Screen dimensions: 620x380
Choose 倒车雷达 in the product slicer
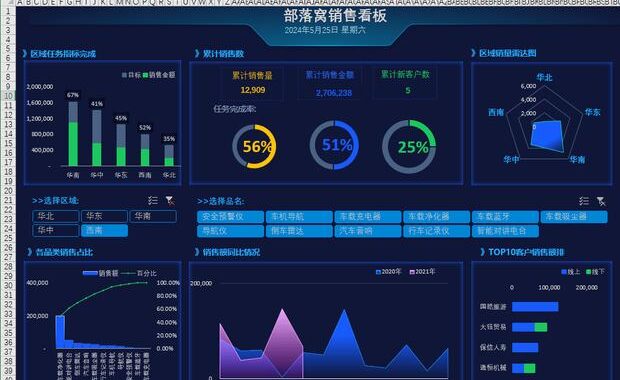[x=299, y=231]
